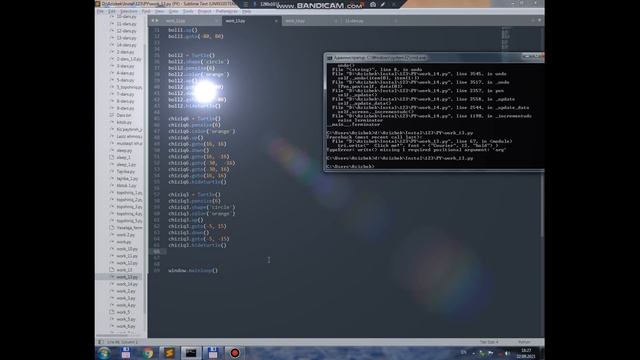Image resolution: width=640 pixels, height=360 pixels.
Task: Open the Windows Start menu orb
Action: point(104,353)
